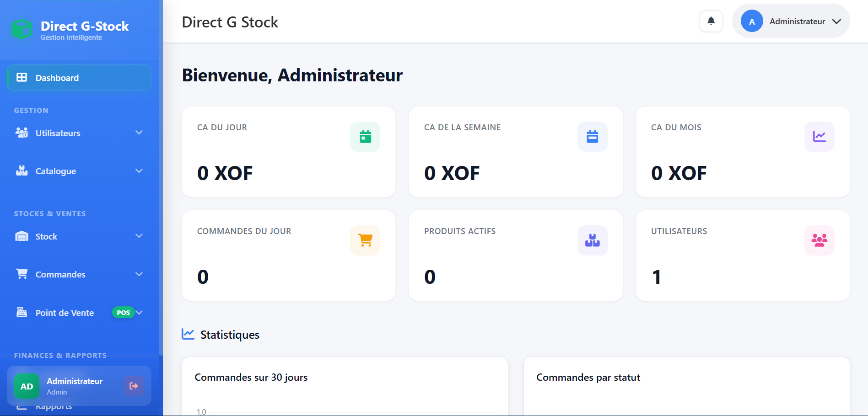Click the Direct G-Stock cube logo
Screen dimensions: 868x416
tap(22, 29)
